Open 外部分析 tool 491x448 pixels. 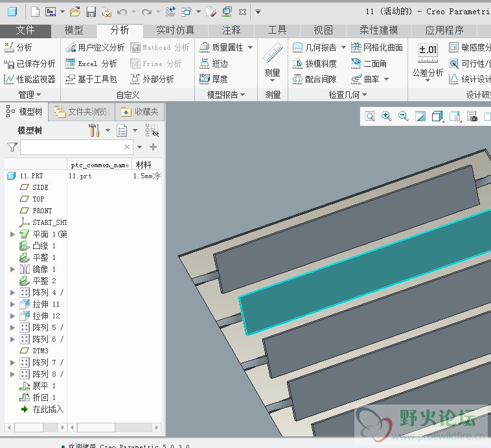tap(152, 79)
